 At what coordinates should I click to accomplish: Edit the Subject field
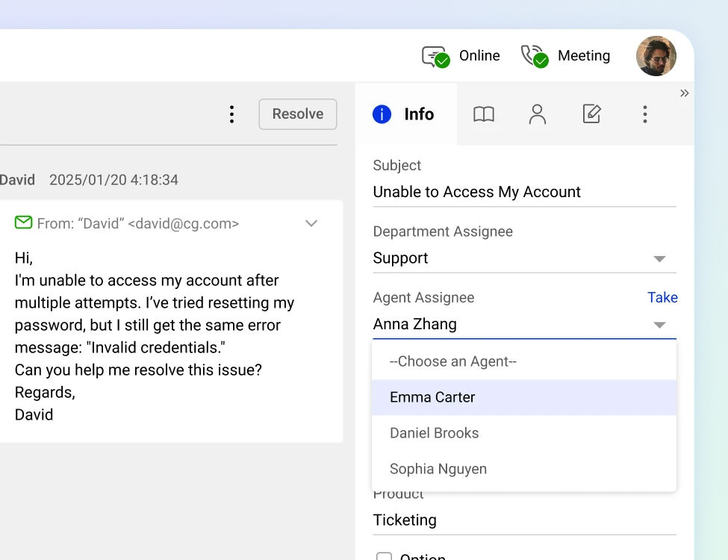pos(524,192)
